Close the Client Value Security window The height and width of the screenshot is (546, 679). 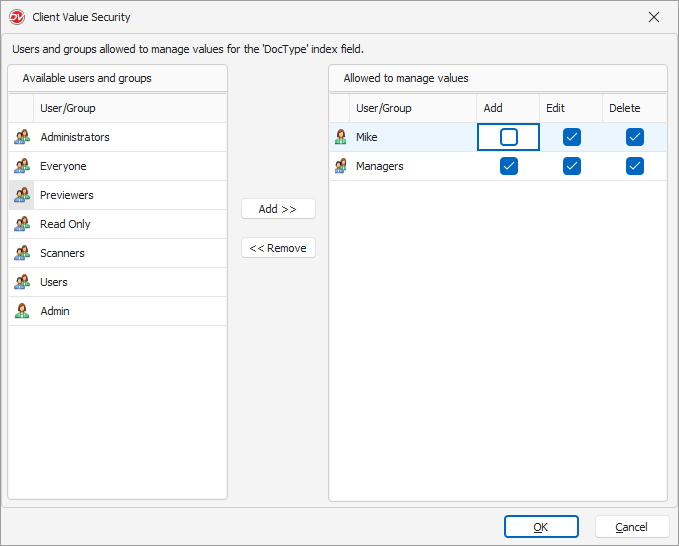click(x=654, y=17)
